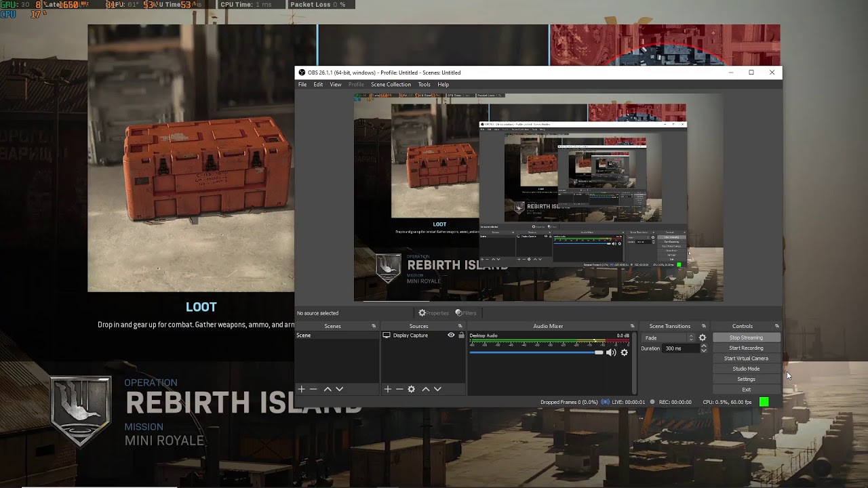Click Start Virtual Camera button

pyautogui.click(x=746, y=359)
